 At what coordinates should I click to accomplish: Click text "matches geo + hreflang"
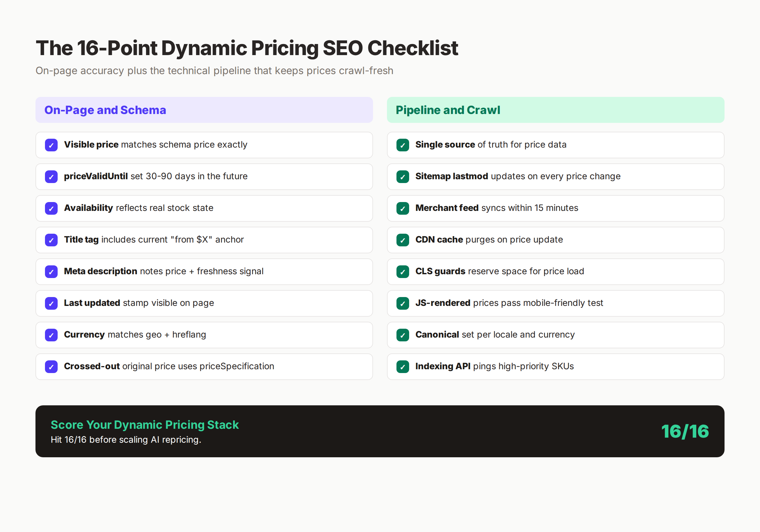(x=157, y=335)
